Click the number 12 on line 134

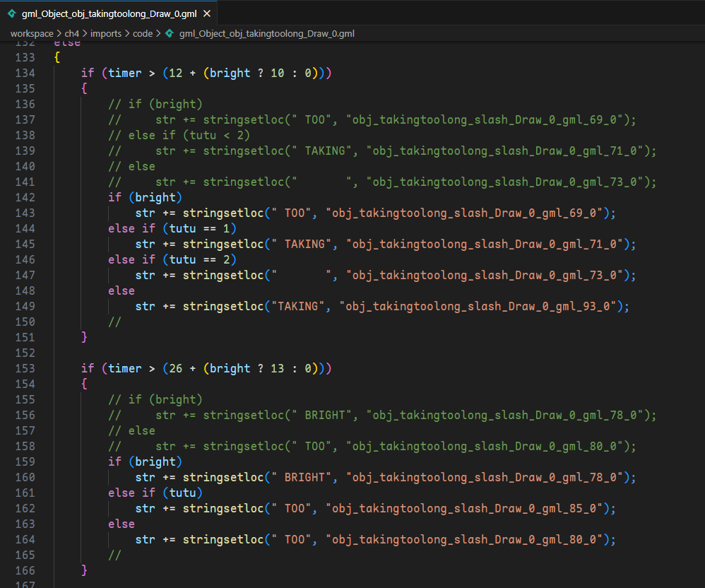(x=175, y=73)
